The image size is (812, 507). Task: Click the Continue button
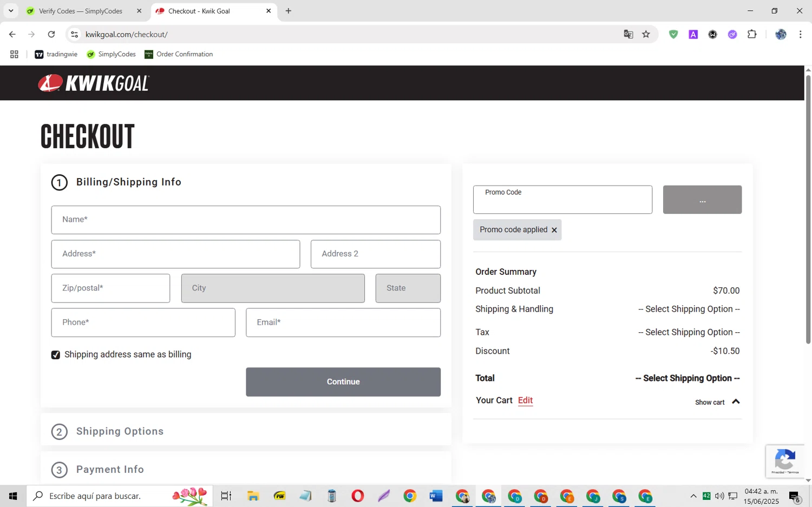(x=343, y=382)
